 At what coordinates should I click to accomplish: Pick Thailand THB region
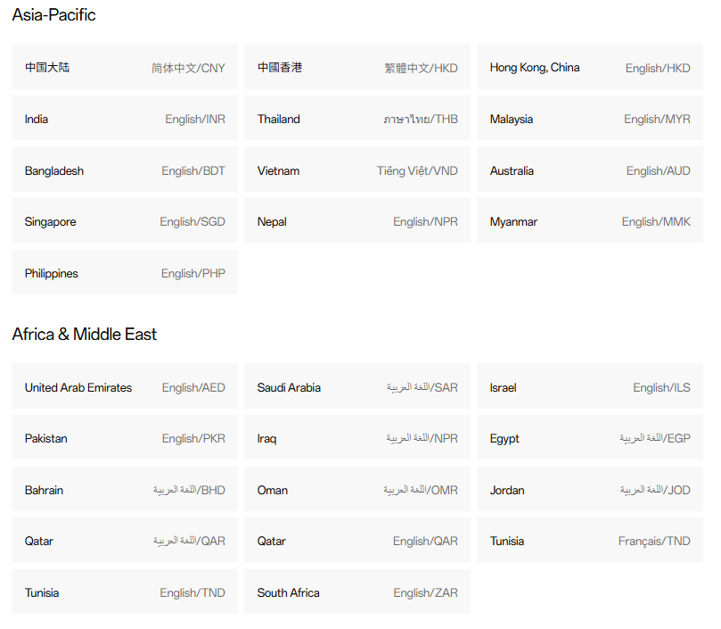[357, 118]
